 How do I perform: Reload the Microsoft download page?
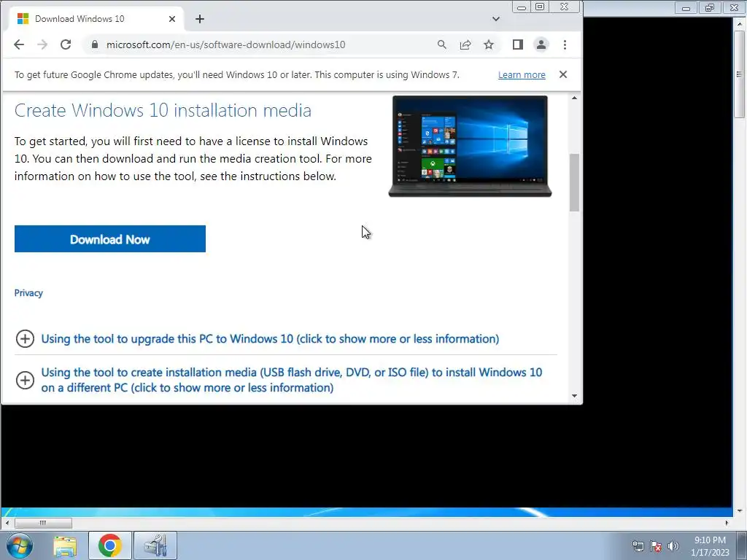pyautogui.click(x=66, y=44)
